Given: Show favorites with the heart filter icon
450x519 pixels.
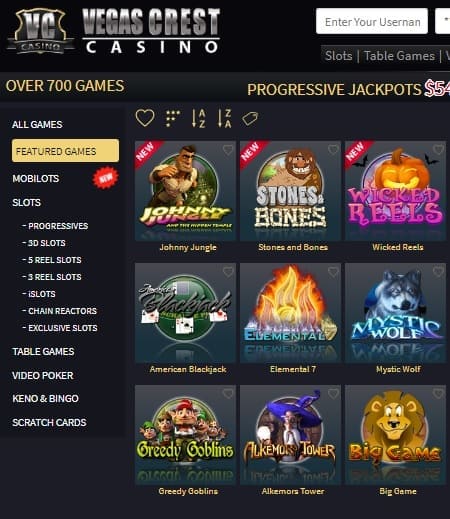Looking at the screenshot, I should point(145,118).
